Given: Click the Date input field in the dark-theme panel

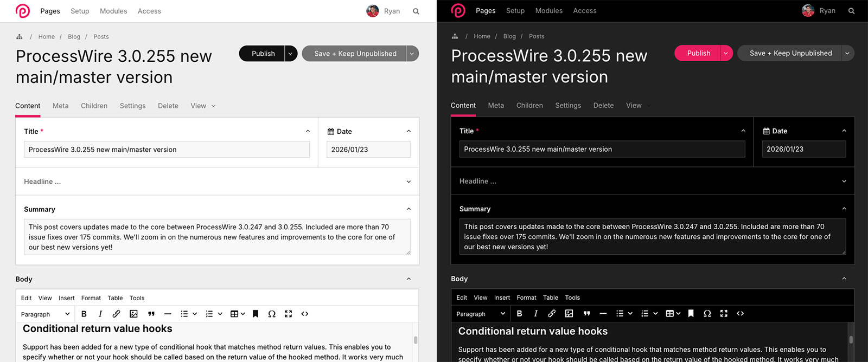Looking at the screenshot, I should (x=803, y=149).
